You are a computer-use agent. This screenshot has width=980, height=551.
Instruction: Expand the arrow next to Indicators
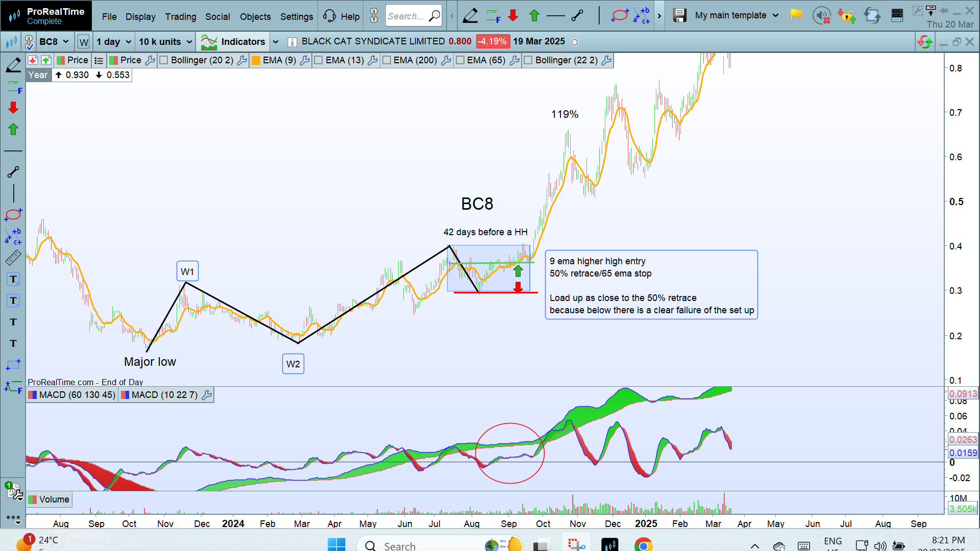(276, 42)
